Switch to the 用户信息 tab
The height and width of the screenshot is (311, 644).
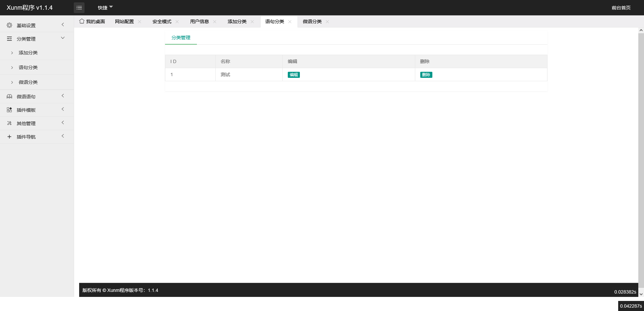coord(199,21)
